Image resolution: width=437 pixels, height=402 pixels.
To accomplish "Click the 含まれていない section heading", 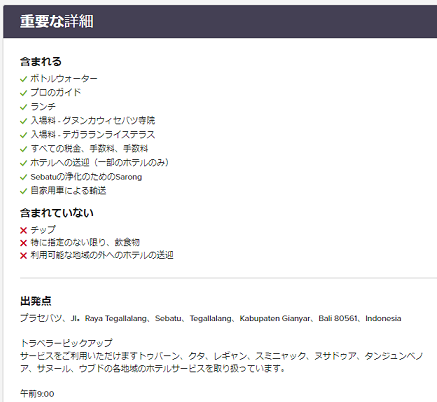I will (x=57, y=213).
